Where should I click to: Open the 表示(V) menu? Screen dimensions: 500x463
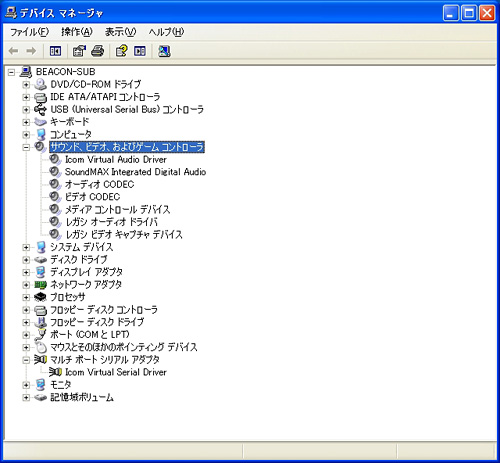[x=120, y=32]
